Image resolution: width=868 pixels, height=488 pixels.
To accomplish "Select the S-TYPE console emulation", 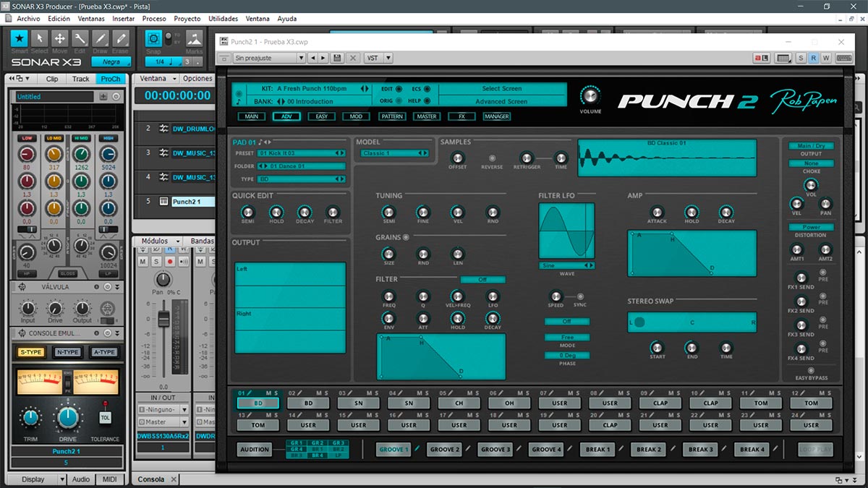I will [31, 352].
